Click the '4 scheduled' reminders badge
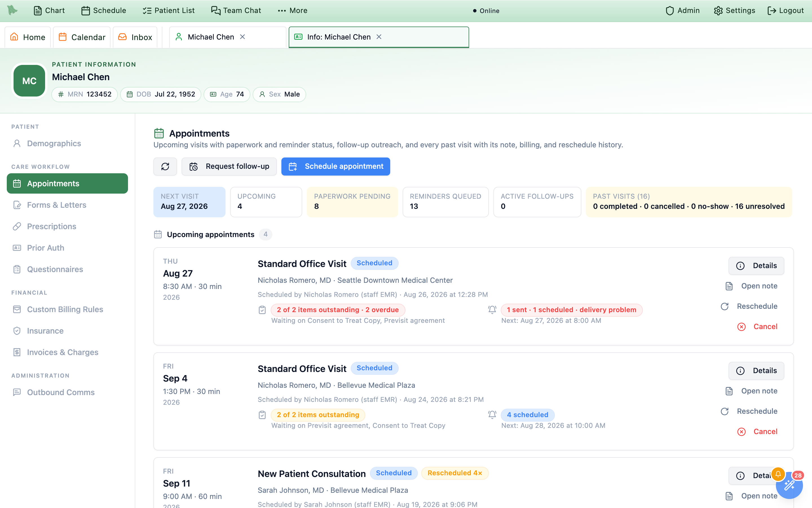812x508 pixels. [x=528, y=415]
